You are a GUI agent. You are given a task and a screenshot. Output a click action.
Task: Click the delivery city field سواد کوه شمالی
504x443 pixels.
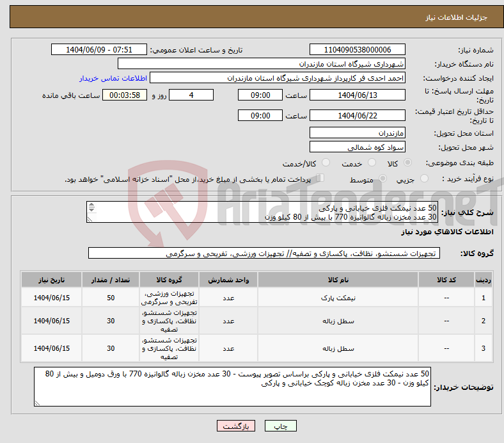coord(357,147)
